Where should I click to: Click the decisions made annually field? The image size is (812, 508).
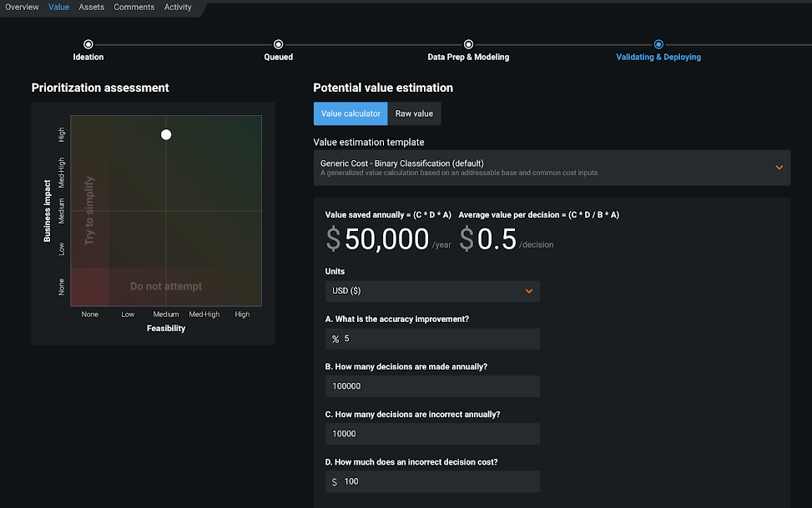431,386
